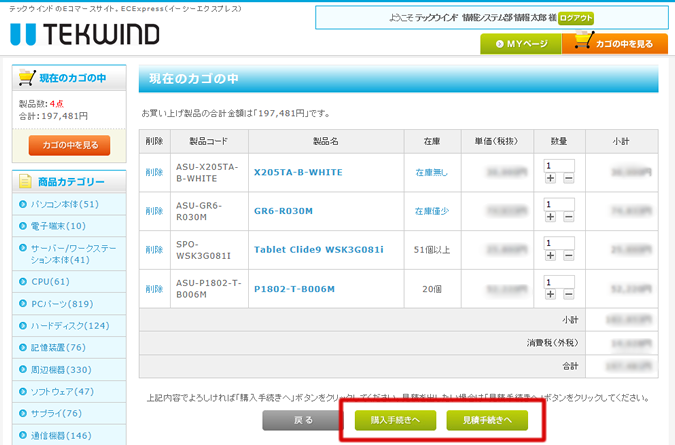This screenshot has height=445, width=675.
Task: Click quantity field for GR6-R030M
Action: 559,204
